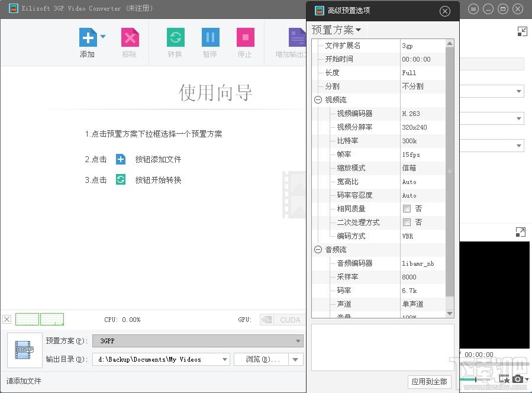532x393 pixels.
Task: Click the preset list vertical scrollbar thumb
Action: (x=450, y=172)
